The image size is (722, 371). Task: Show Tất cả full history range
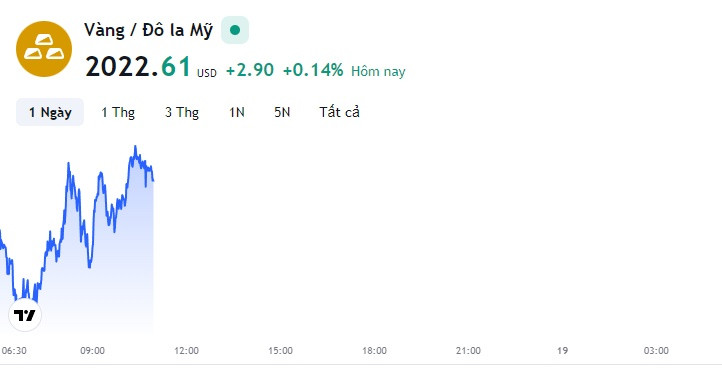[x=339, y=112]
